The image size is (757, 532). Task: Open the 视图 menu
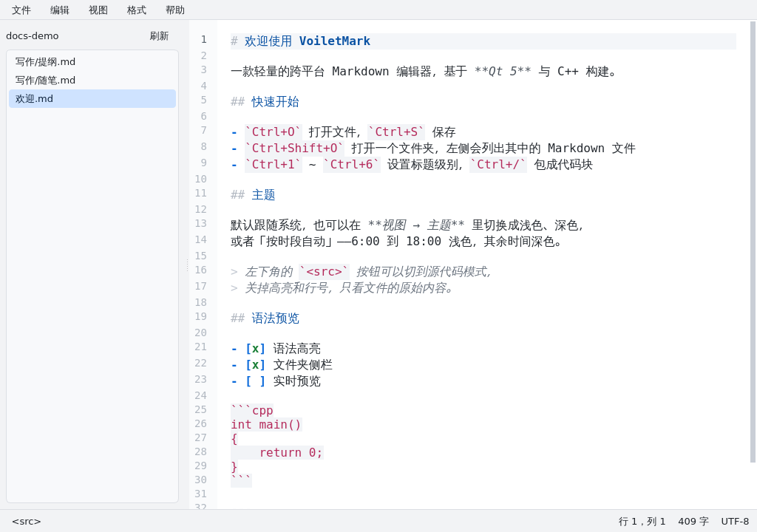(98, 10)
